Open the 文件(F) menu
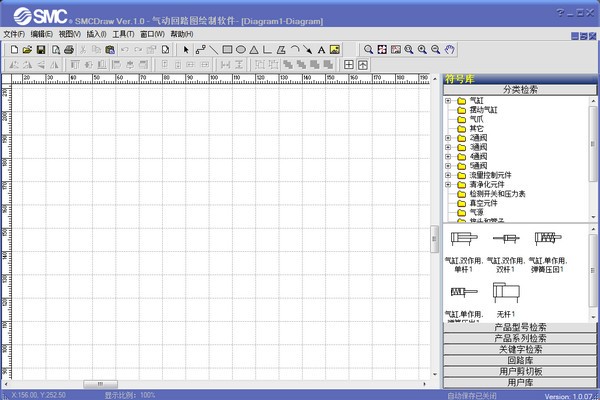 pyautogui.click(x=14, y=34)
